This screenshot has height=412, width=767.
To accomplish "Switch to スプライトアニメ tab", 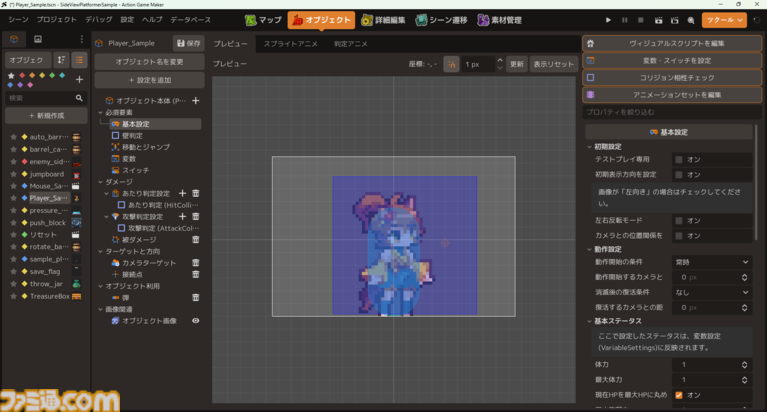I will coord(291,44).
